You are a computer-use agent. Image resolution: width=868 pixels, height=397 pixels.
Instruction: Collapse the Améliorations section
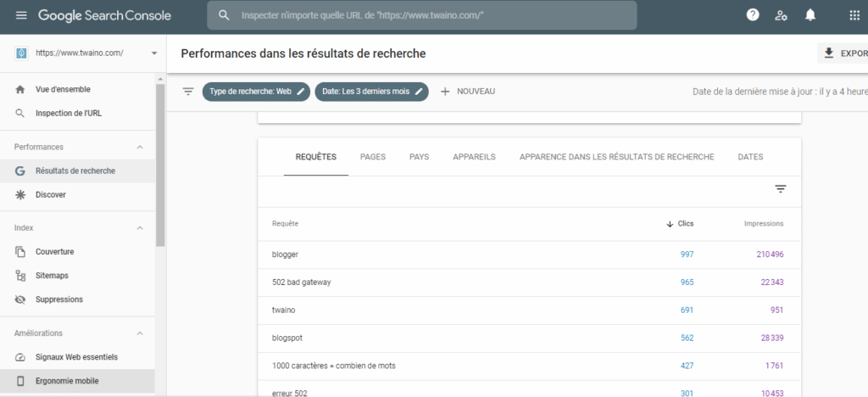(140, 333)
